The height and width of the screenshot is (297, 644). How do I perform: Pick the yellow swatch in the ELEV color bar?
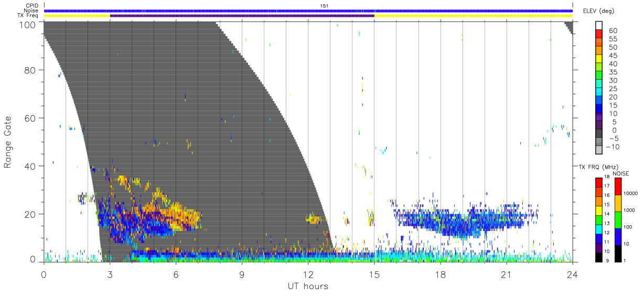(599, 58)
